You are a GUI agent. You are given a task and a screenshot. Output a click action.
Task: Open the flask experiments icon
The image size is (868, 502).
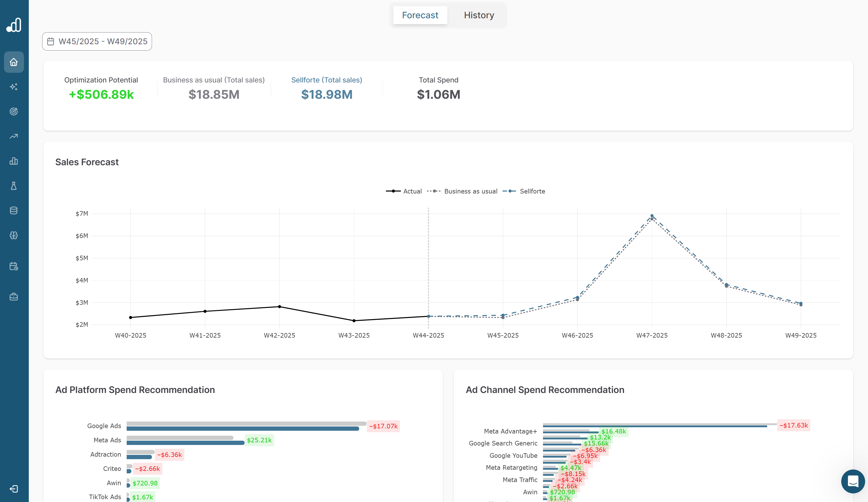(x=14, y=186)
